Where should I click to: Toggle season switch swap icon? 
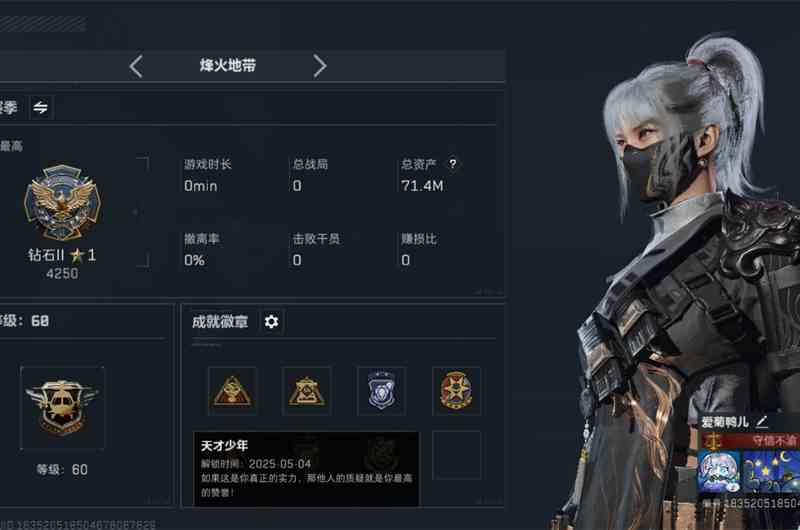coord(40,107)
